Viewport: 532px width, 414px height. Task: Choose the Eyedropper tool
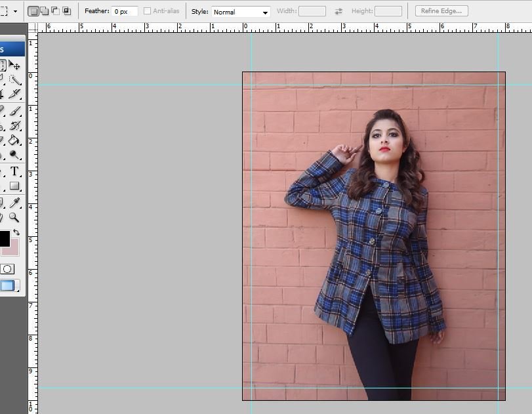point(14,203)
